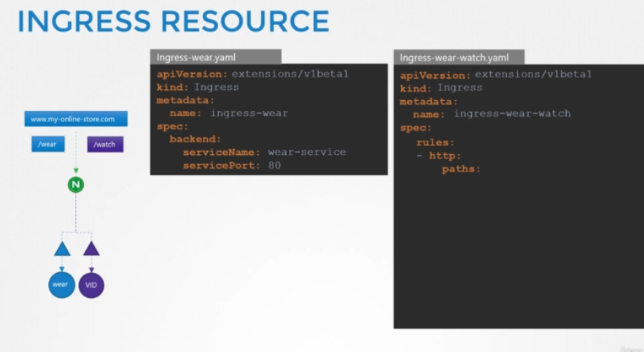Click the backend key
The width and height of the screenshot is (644, 352).
[x=195, y=139]
